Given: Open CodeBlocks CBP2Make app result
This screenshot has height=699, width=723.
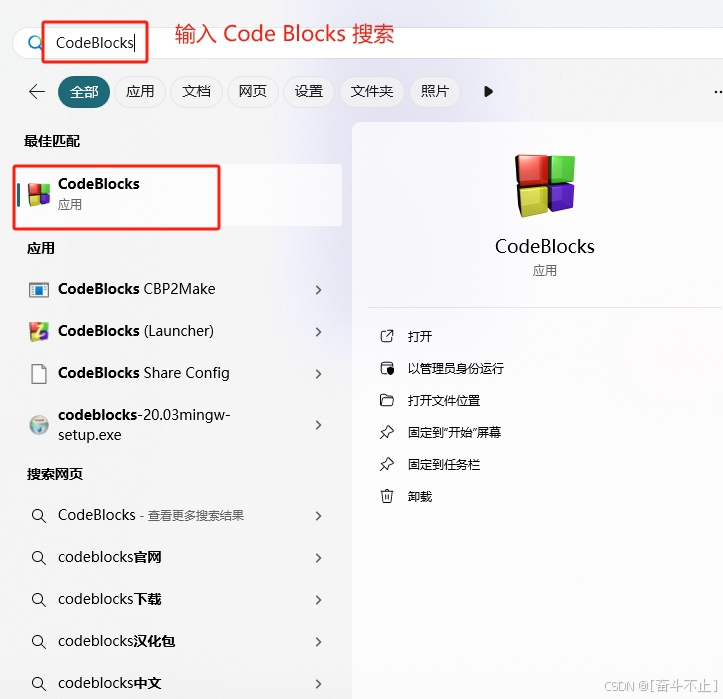Looking at the screenshot, I should tap(177, 290).
